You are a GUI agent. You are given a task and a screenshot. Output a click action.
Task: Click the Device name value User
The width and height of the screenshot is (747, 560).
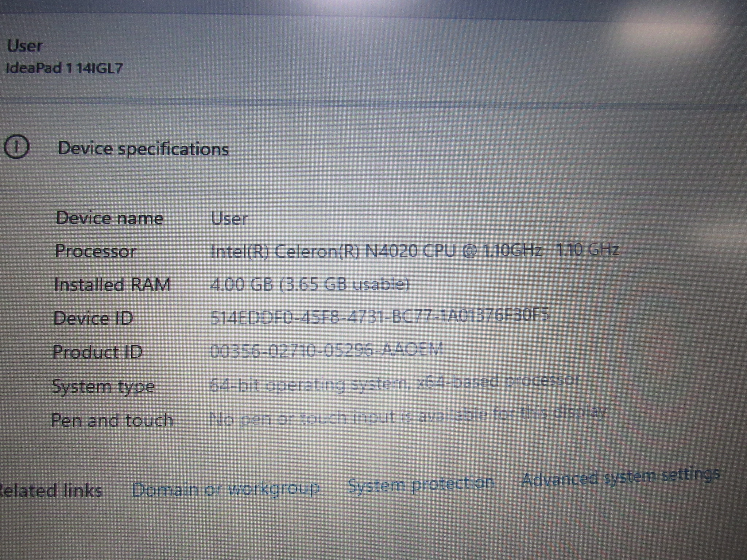click(229, 219)
